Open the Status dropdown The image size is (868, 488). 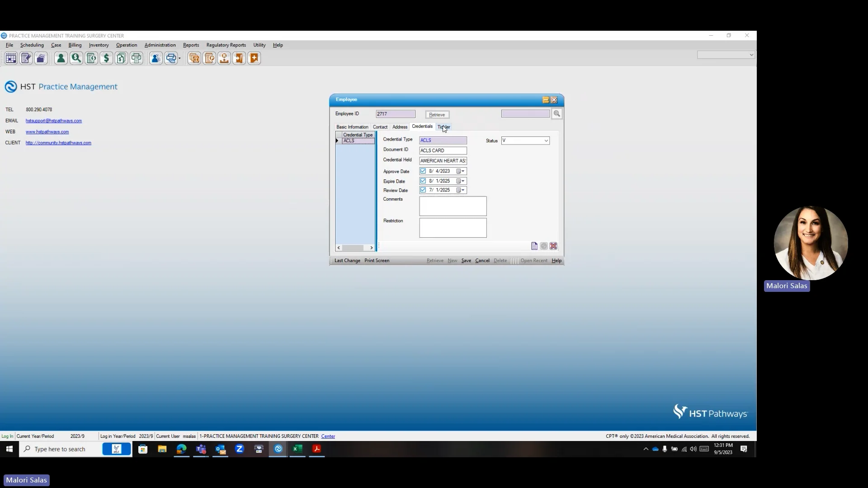[x=546, y=141]
